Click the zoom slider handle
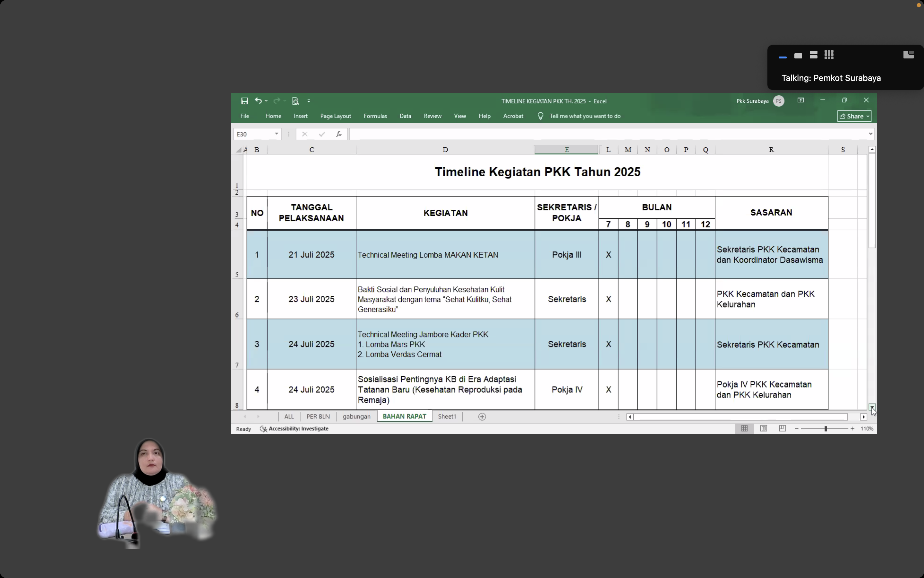This screenshot has width=924, height=578. (826, 429)
